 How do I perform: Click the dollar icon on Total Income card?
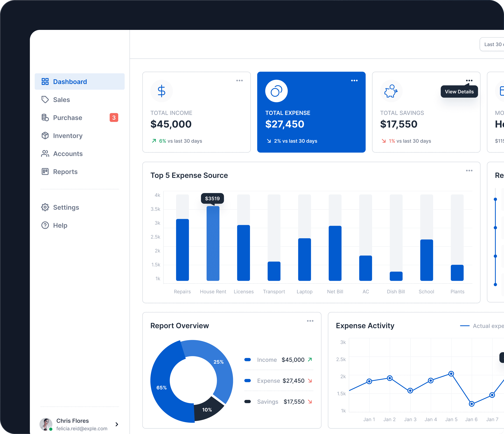[161, 91]
